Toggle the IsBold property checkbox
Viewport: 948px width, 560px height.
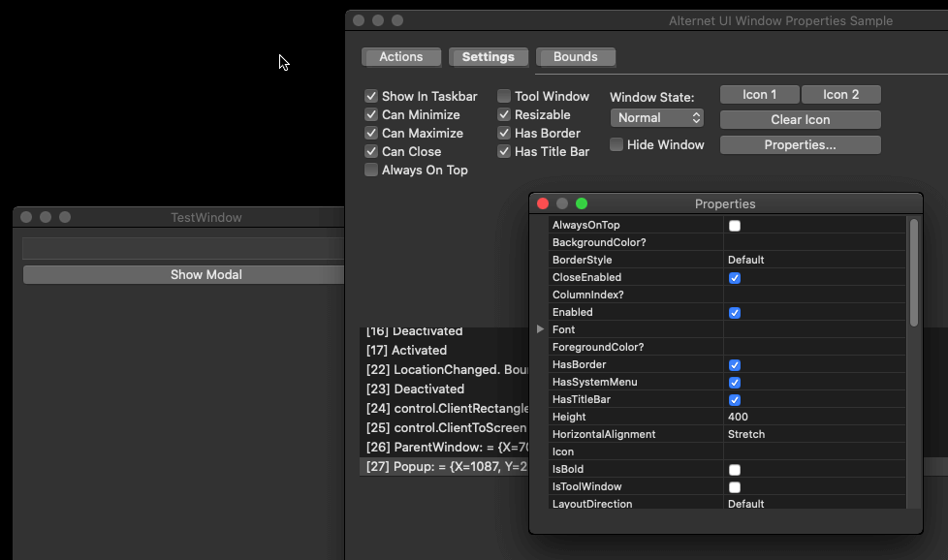coord(734,469)
